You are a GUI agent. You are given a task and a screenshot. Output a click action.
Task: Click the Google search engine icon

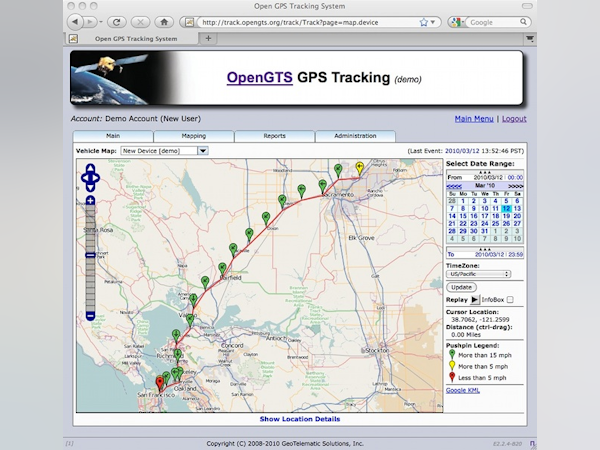[455, 22]
